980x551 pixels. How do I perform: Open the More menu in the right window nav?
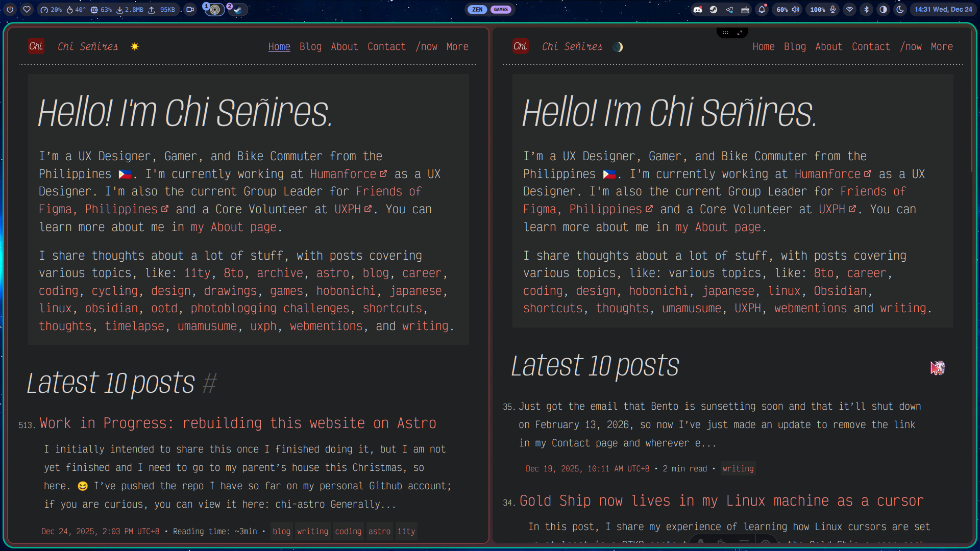[942, 46]
